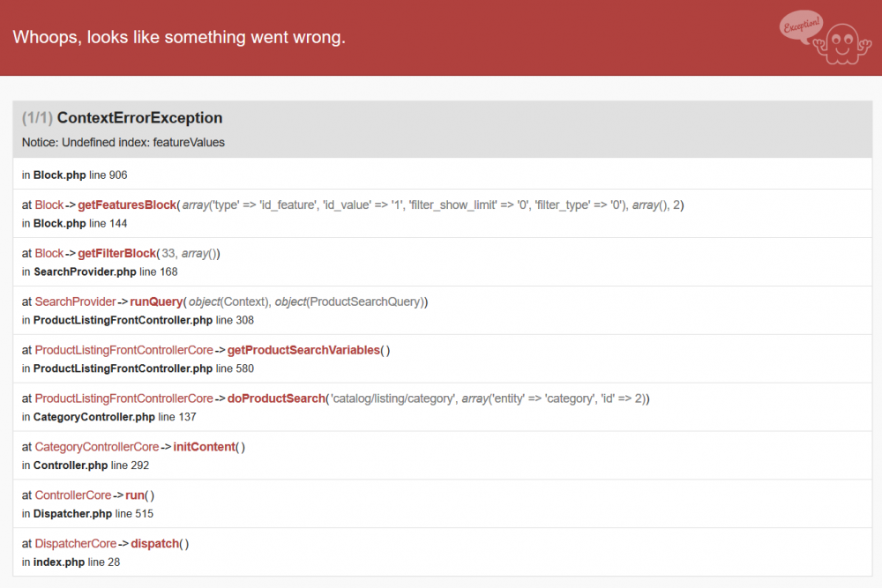Click the SearchProvider class link
Viewport: 882px width, 588px height.
pos(75,301)
